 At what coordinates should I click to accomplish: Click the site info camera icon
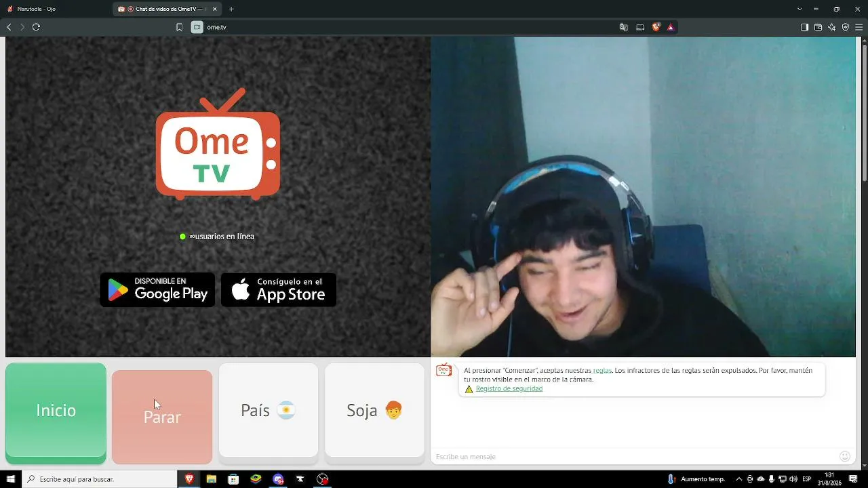click(197, 27)
